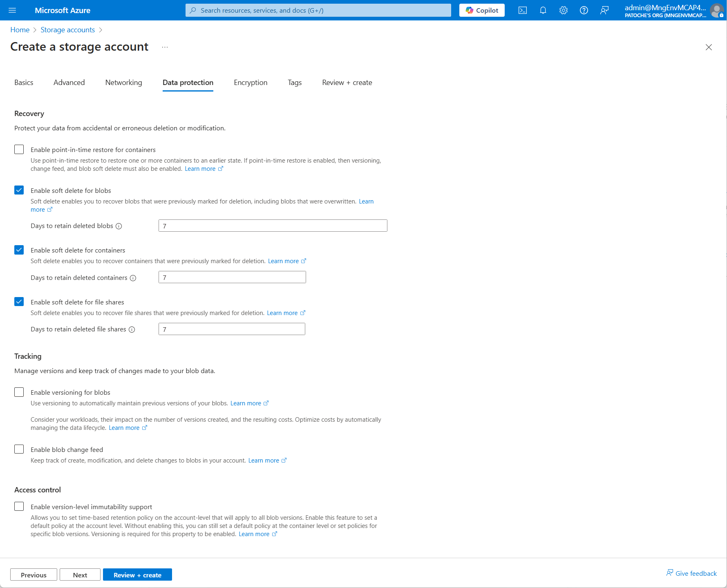727x588 pixels.
Task: Click the info icon beside retain deleted blobs
Action: [x=119, y=226]
